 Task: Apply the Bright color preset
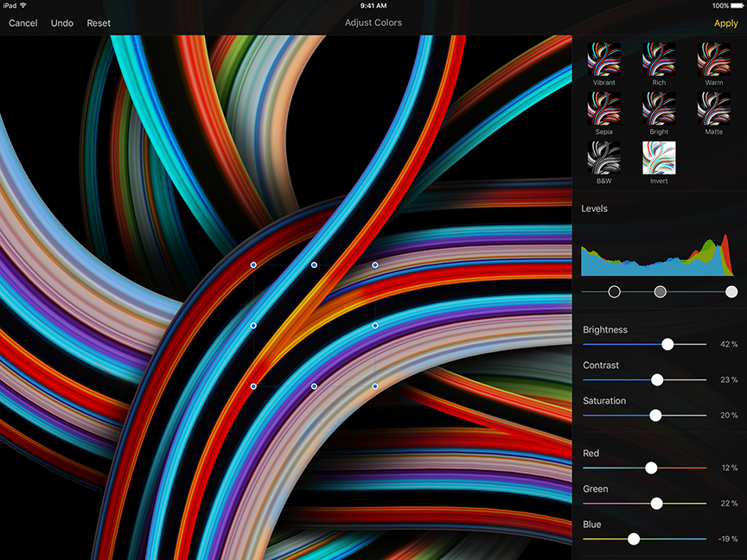[x=659, y=108]
